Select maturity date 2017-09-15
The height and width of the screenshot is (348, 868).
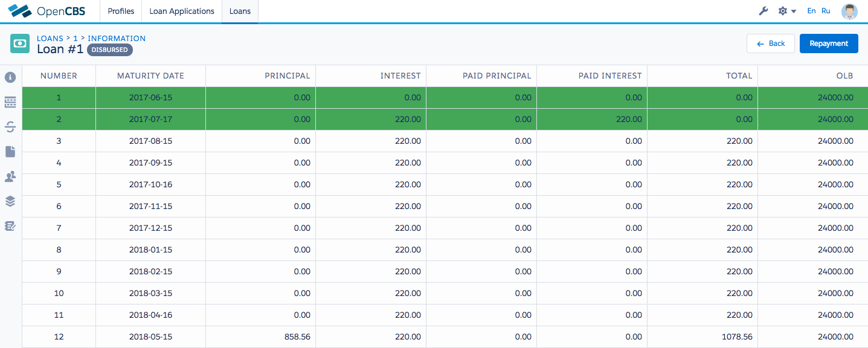pos(150,163)
